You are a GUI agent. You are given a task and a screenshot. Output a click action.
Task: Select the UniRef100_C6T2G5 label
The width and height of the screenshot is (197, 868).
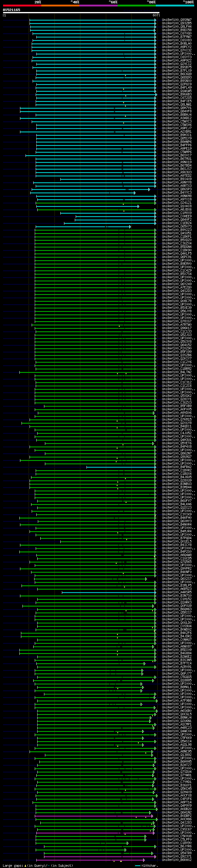(x=177, y=98)
